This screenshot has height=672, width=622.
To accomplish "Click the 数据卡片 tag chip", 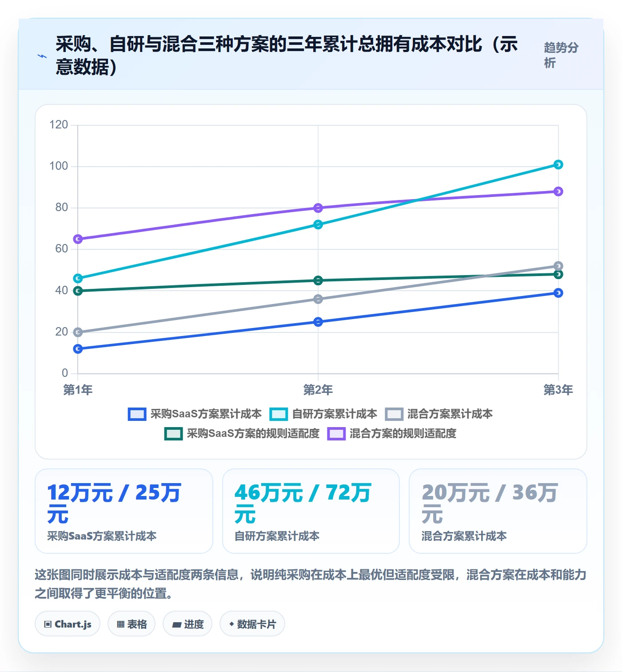I will [252, 624].
